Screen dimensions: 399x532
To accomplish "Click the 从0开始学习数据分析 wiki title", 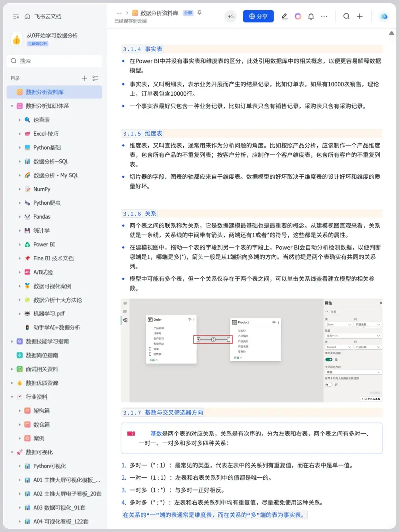I will tap(52, 35).
